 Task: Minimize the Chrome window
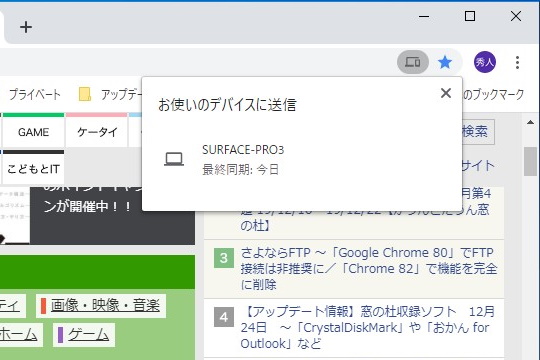pos(424,16)
